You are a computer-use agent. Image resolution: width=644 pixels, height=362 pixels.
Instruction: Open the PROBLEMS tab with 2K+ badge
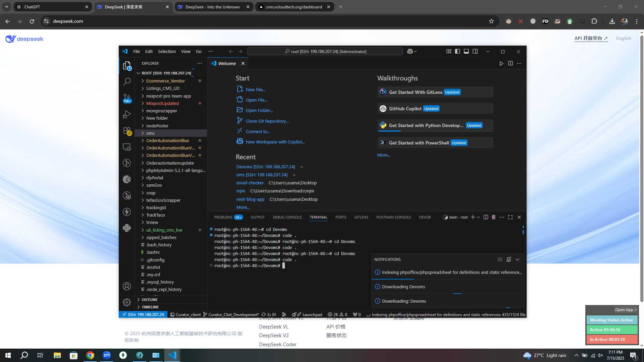pos(228,217)
